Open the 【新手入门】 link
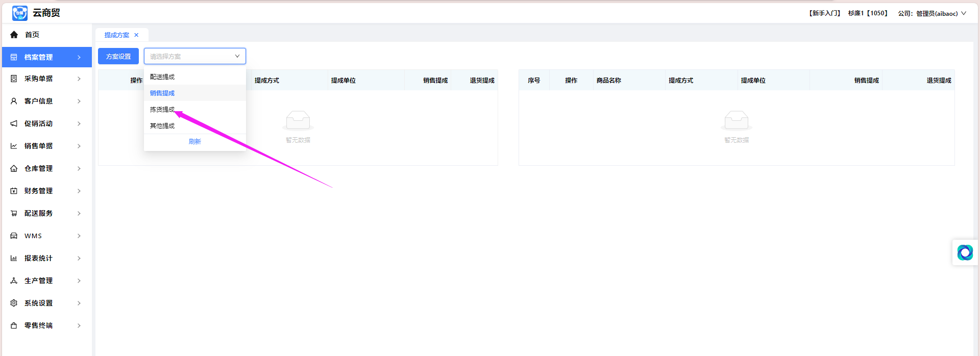The height and width of the screenshot is (356, 980). [x=824, y=13]
